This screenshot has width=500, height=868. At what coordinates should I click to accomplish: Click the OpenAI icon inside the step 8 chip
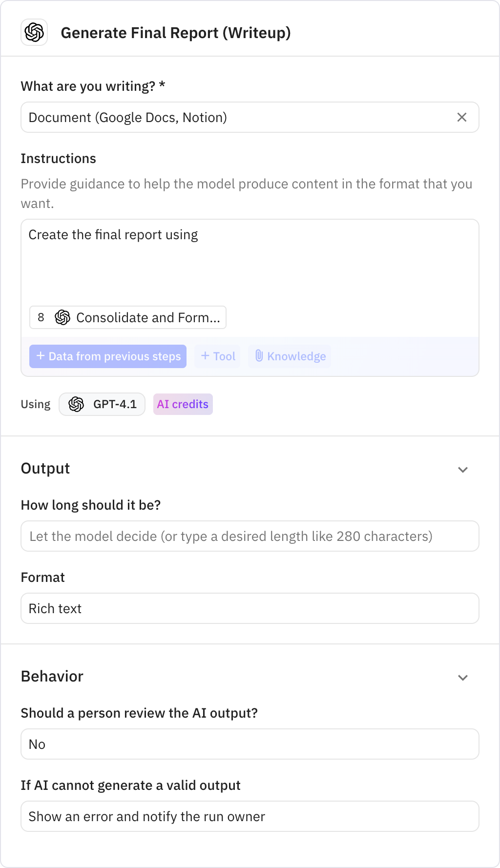tap(62, 317)
